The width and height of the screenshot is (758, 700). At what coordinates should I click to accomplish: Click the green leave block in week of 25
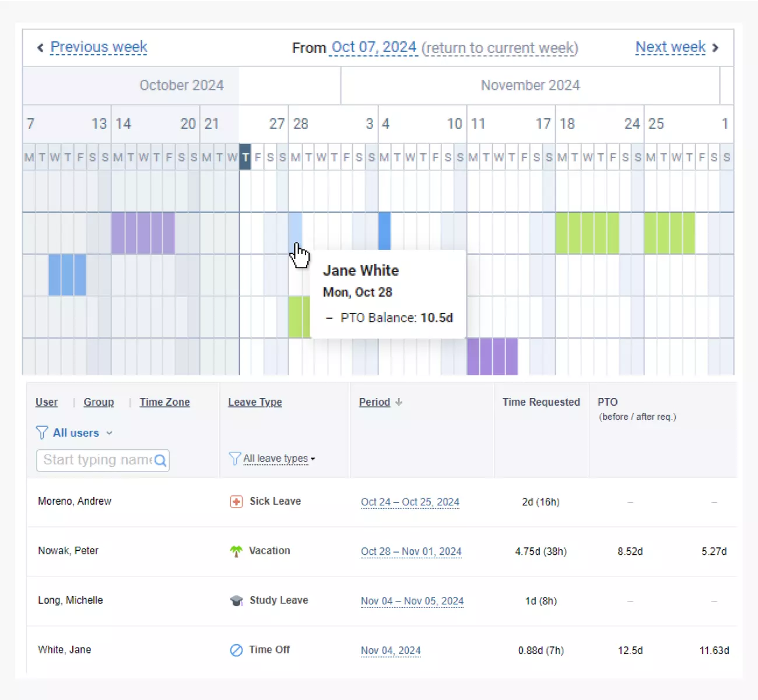(669, 233)
